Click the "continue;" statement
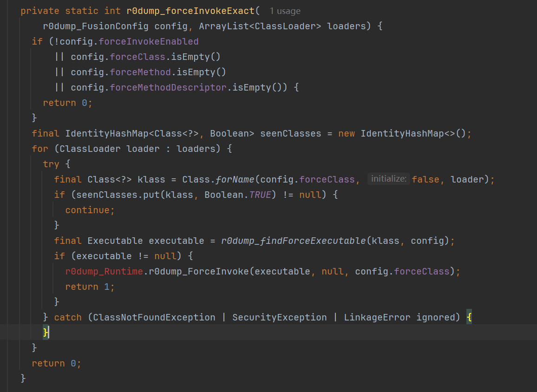This screenshot has width=537, height=392. point(90,210)
